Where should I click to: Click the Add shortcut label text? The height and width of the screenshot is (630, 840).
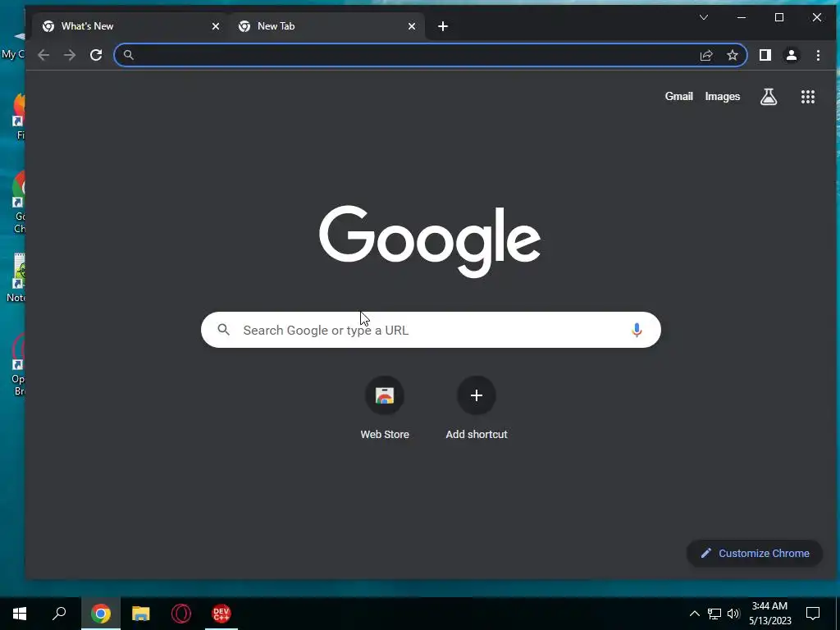[477, 435]
